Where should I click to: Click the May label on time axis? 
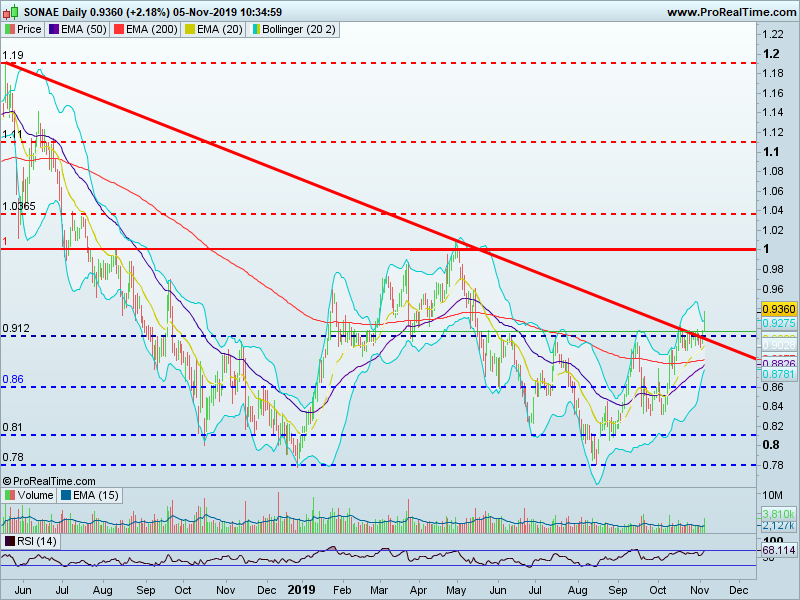(x=456, y=590)
